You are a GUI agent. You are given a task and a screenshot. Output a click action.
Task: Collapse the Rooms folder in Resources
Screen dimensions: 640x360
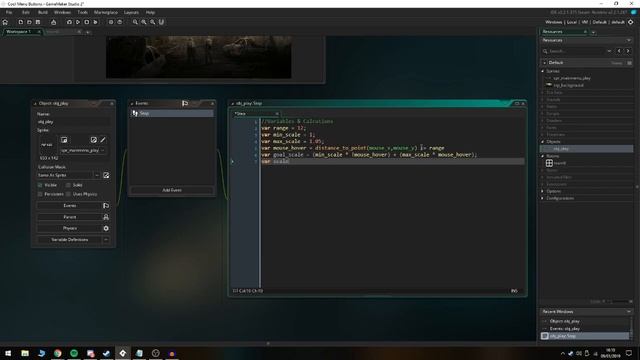click(x=543, y=156)
